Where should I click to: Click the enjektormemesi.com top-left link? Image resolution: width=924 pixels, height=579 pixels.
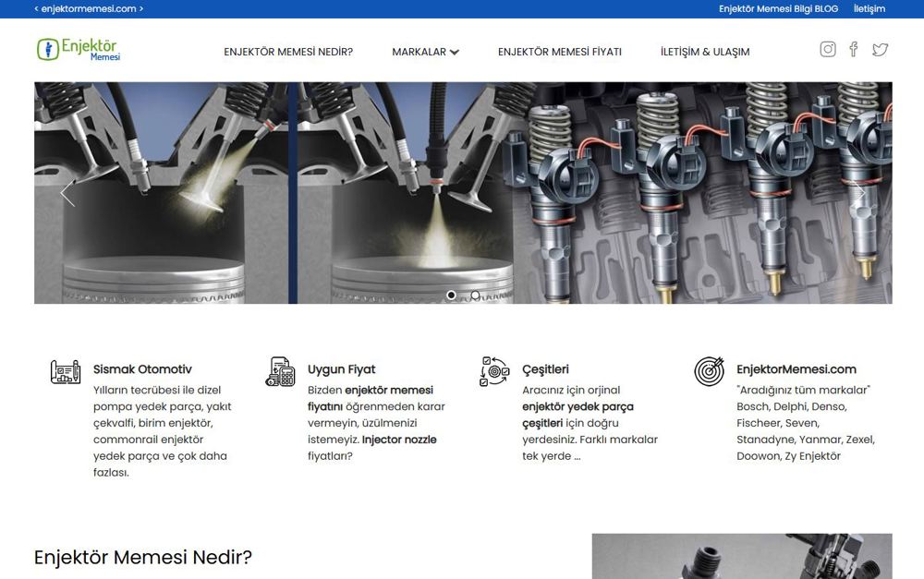pos(89,8)
